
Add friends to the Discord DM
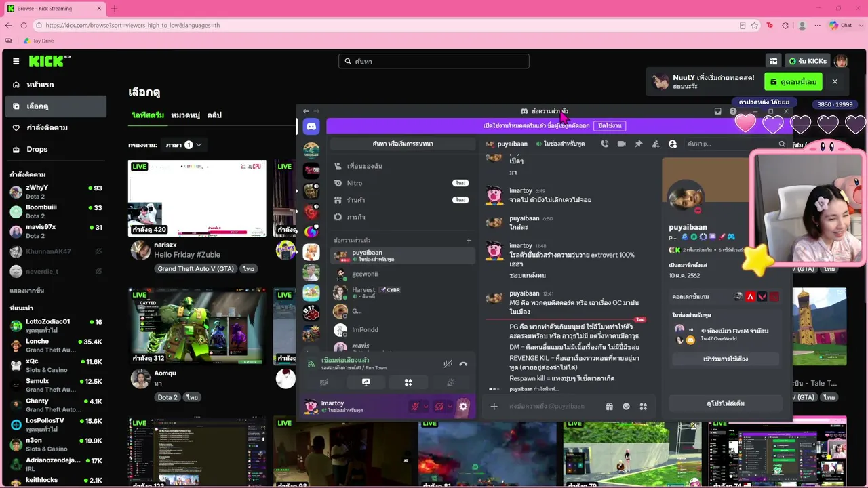tap(656, 144)
